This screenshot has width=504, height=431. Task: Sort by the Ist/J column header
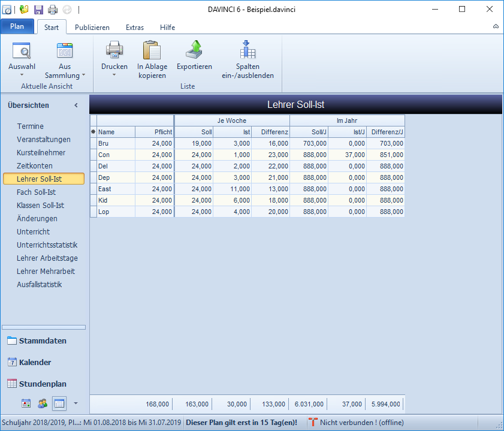click(348, 132)
